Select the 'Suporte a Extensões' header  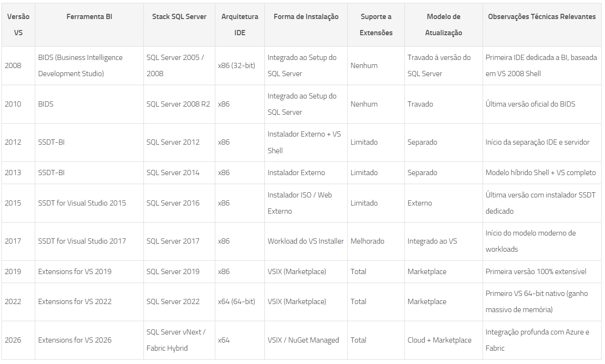376,25
